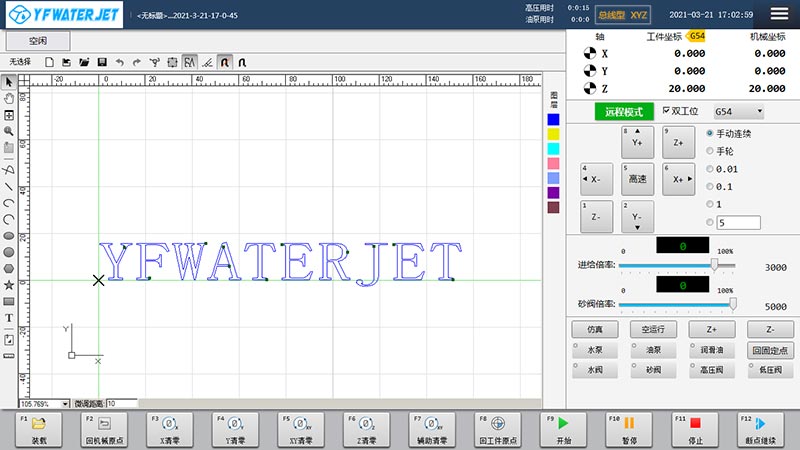Open the hamburger menu in the header
Screen dimensions: 800x450
779,14
